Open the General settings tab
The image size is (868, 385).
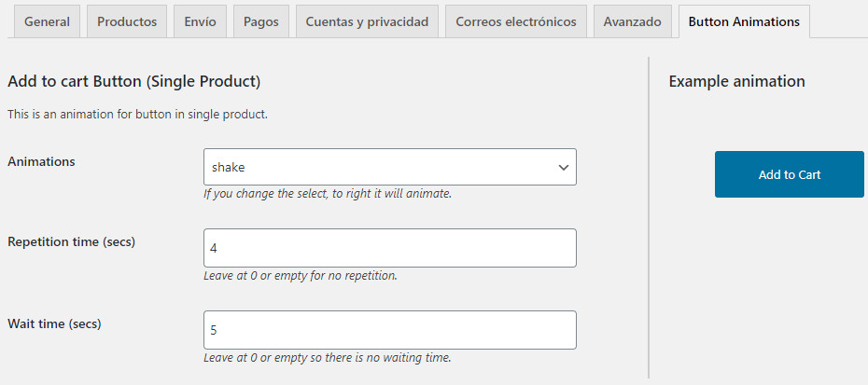click(47, 22)
